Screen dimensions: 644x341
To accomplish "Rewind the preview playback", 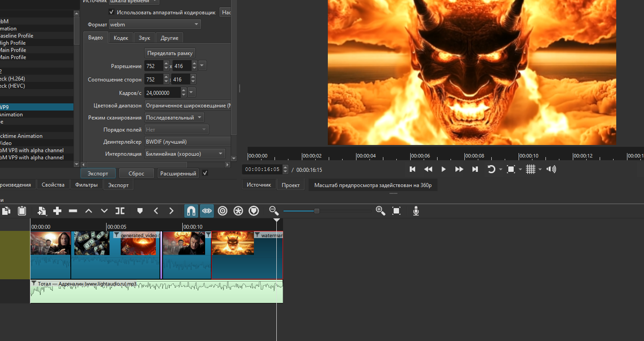I will [428, 169].
